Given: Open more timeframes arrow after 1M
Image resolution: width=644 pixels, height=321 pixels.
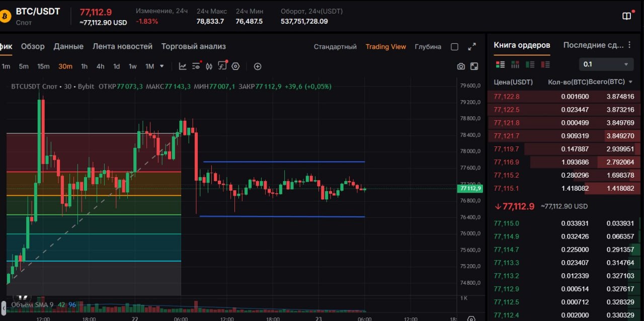Looking at the screenshot, I should pyautogui.click(x=162, y=66).
